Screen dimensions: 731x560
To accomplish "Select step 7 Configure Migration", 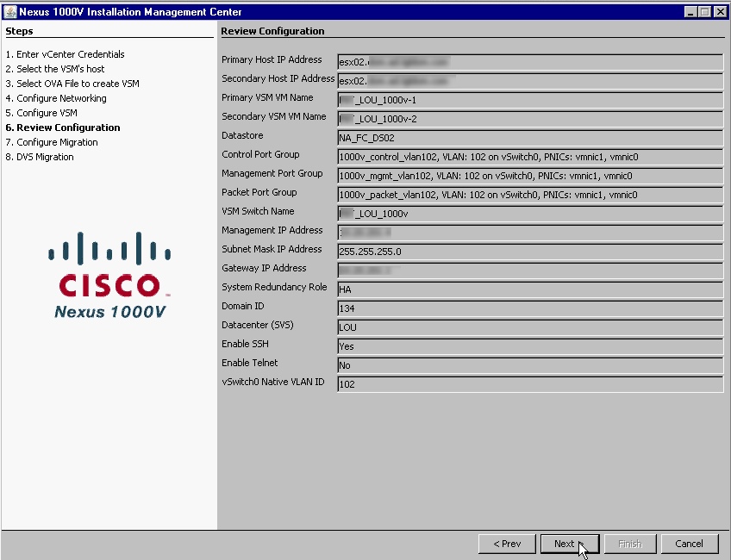I will pyautogui.click(x=52, y=142).
